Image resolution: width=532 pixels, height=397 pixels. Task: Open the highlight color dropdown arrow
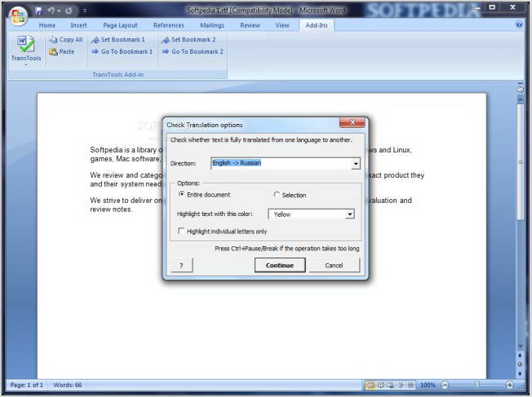coord(350,214)
